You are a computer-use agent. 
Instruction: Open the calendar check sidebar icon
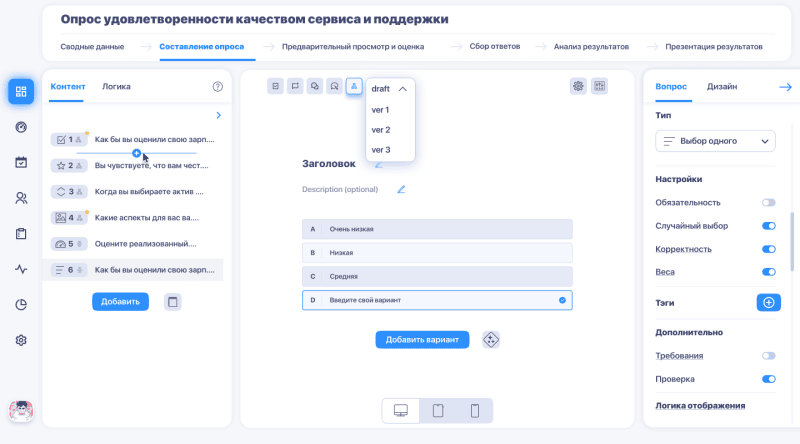[21, 162]
